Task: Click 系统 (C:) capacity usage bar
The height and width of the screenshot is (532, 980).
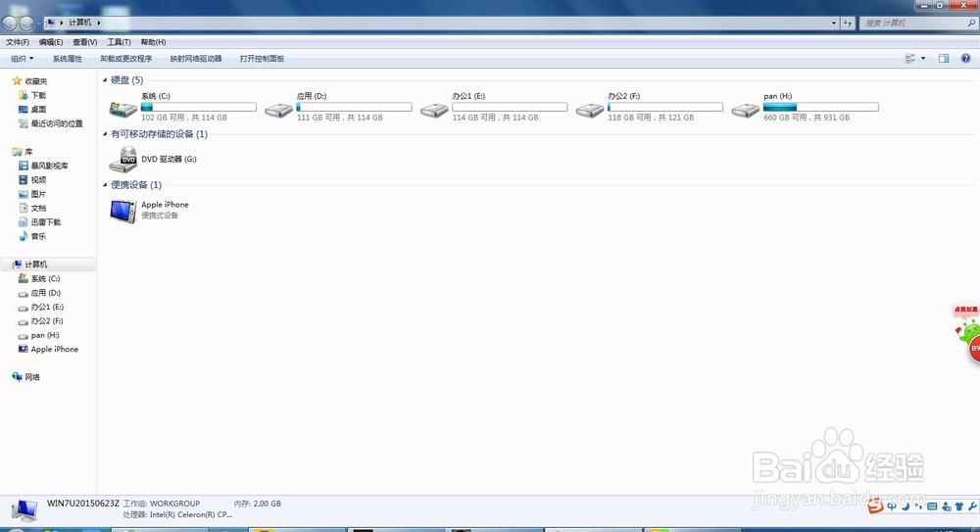Action: (199, 107)
